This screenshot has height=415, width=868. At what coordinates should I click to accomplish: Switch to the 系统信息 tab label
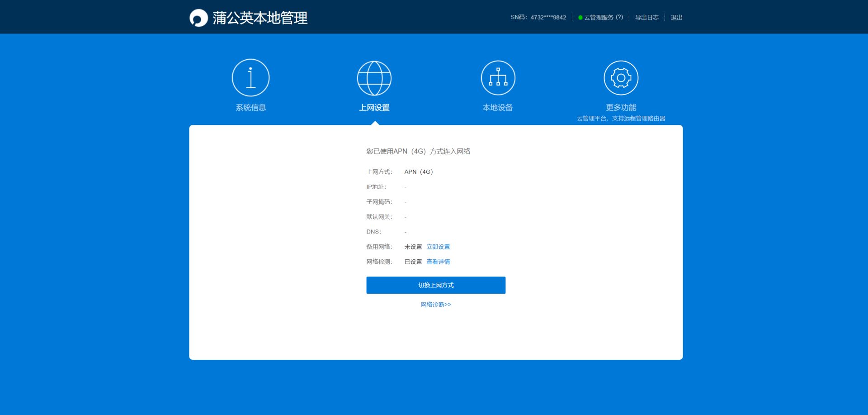tap(250, 108)
